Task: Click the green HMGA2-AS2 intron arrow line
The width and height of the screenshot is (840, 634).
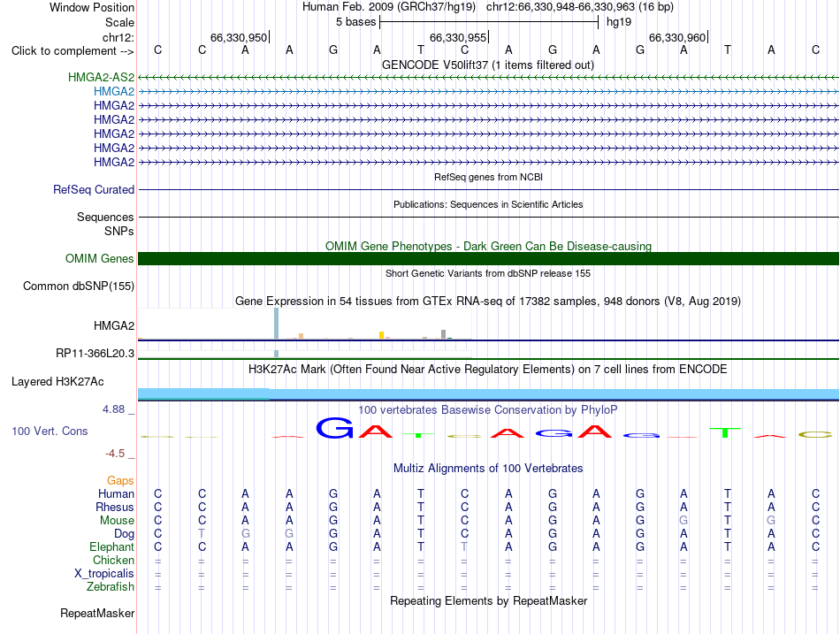Action: click(x=488, y=78)
